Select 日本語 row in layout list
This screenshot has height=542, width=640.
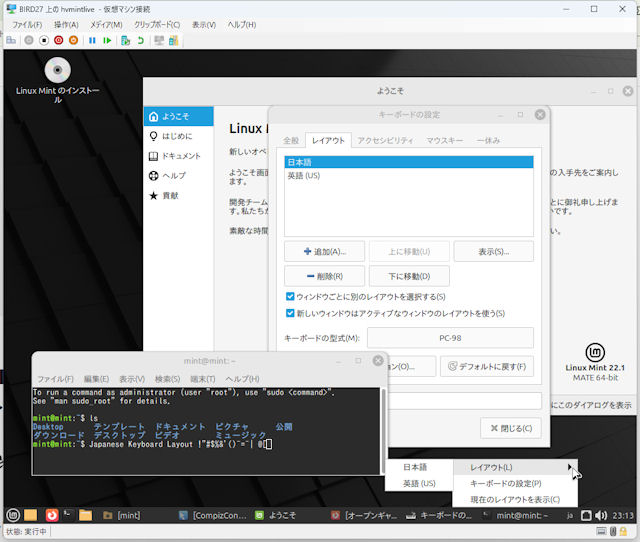(409, 162)
